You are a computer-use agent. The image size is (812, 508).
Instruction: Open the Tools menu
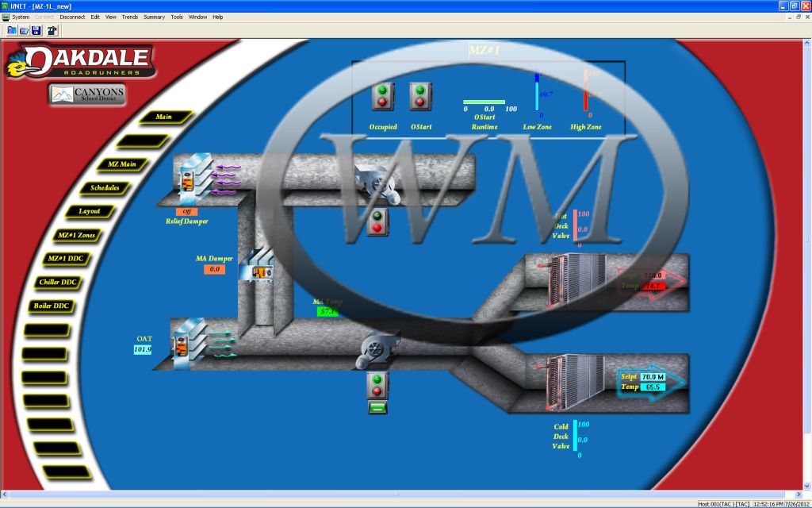click(177, 17)
